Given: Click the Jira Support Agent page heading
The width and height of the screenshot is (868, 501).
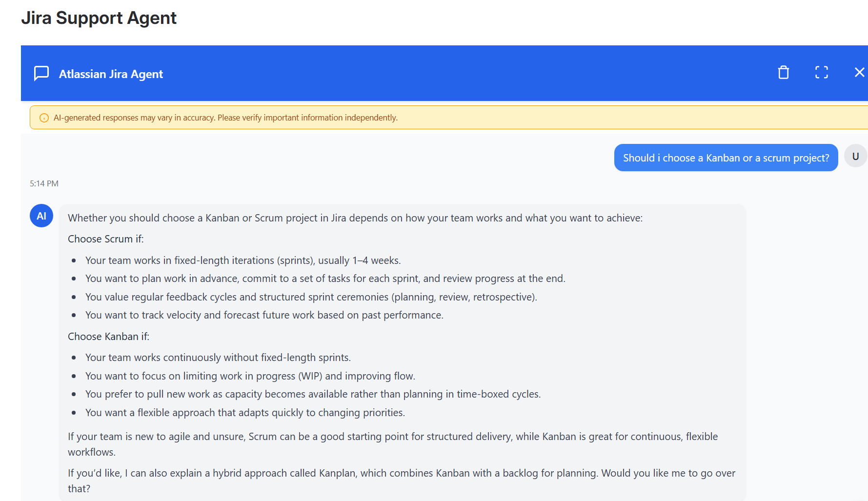Looking at the screenshot, I should [99, 18].
